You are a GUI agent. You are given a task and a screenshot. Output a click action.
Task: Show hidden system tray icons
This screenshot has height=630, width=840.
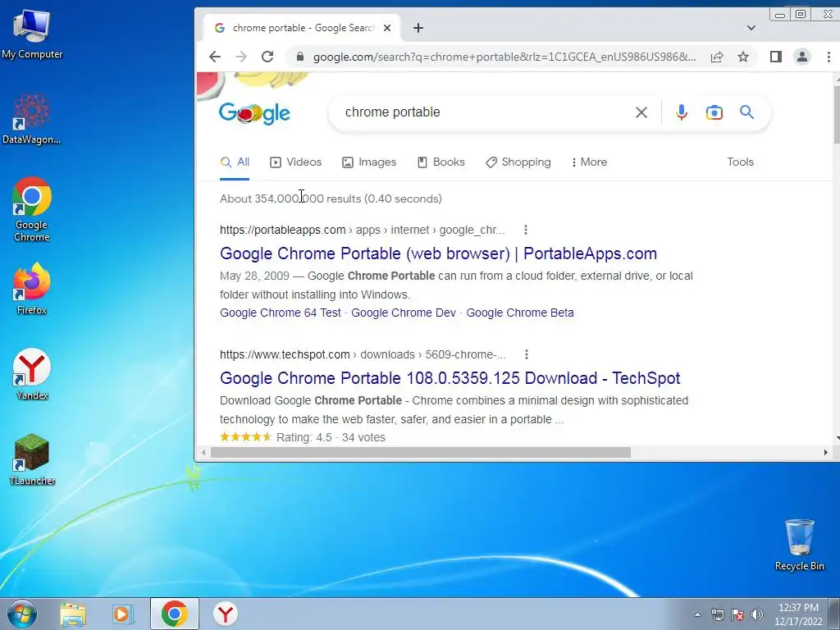click(x=697, y=614)
